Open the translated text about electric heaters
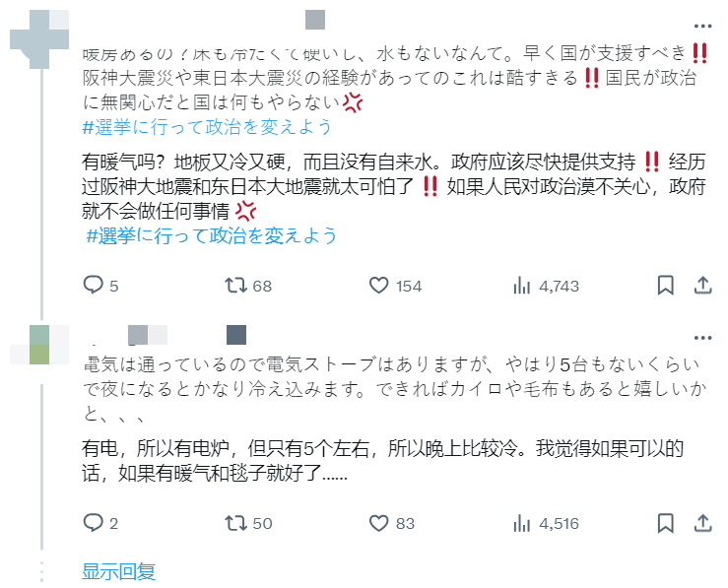The image size is (728, 588). [384, 460]
